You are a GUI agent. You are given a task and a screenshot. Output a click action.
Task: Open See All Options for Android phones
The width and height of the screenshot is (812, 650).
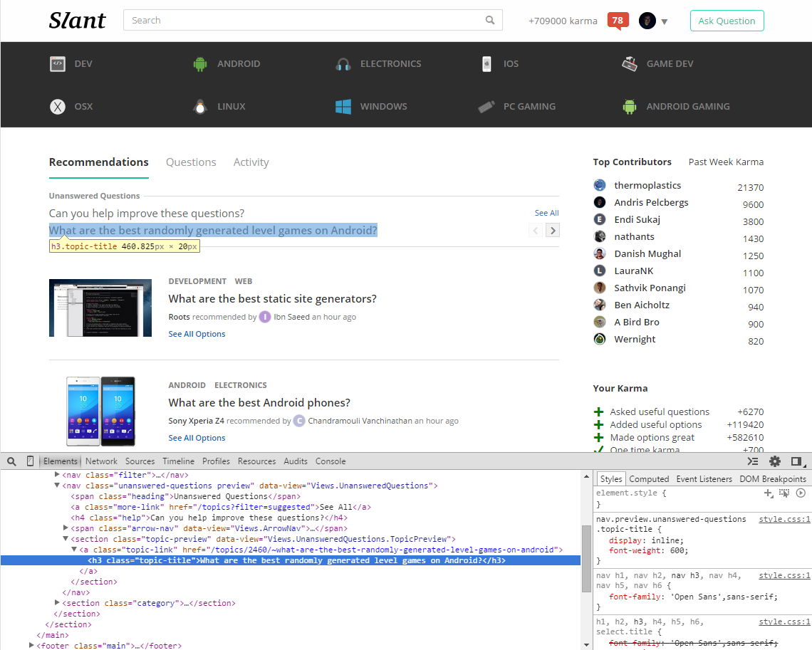(197, 439)
